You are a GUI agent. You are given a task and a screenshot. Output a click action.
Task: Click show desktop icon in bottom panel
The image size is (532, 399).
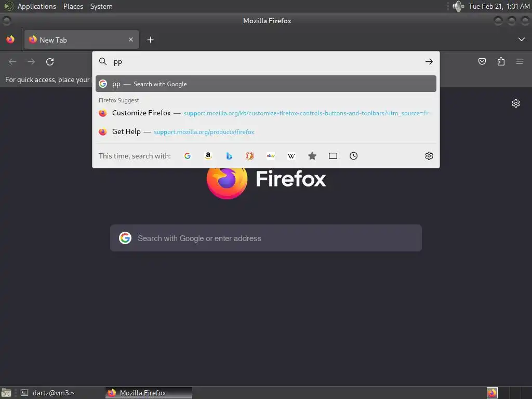click(x=6, y=393)
